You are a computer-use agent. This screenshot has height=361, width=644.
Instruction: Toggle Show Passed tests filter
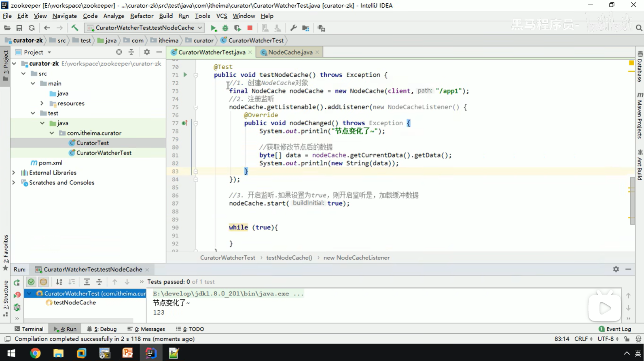tap(31, 282)
